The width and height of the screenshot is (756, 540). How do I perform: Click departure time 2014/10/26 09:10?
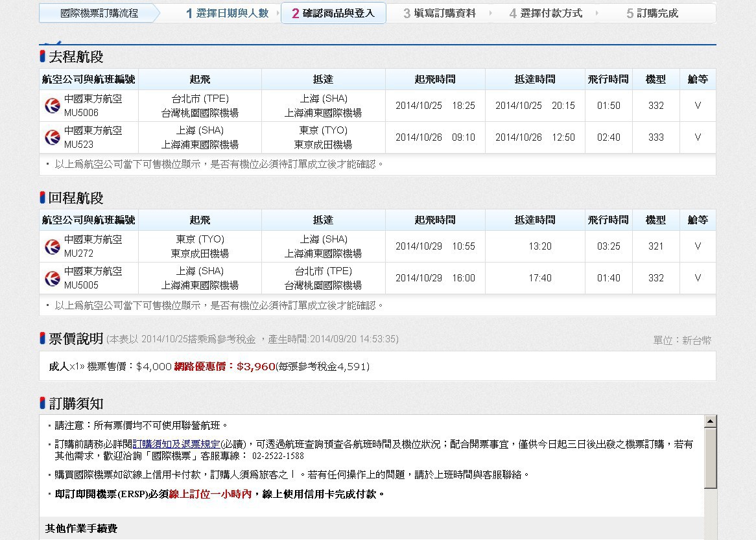point(435,137)
